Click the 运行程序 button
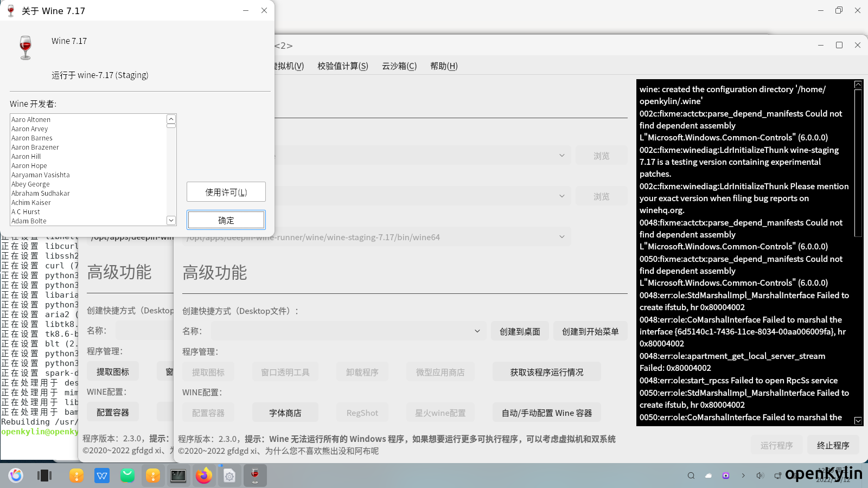 [777, 445]
